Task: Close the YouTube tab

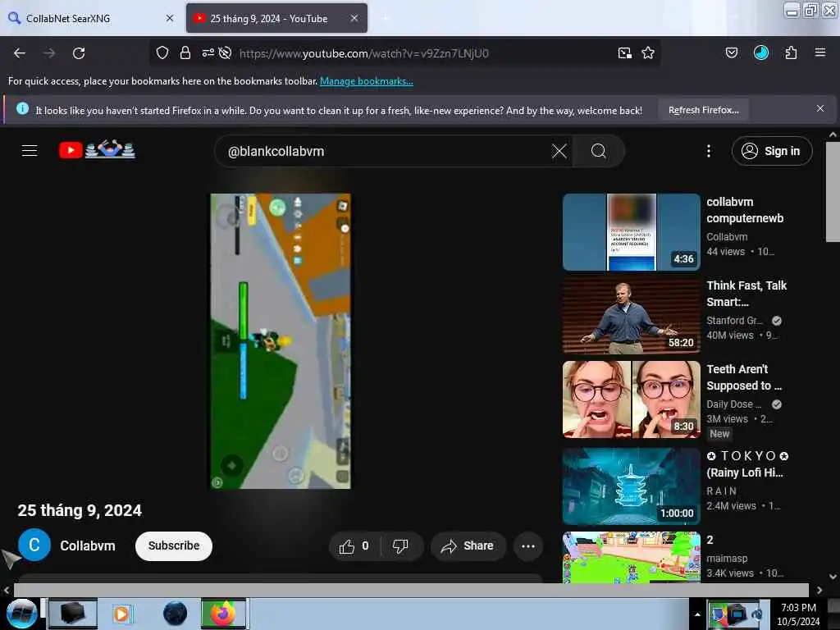Action: click(354, 18)
